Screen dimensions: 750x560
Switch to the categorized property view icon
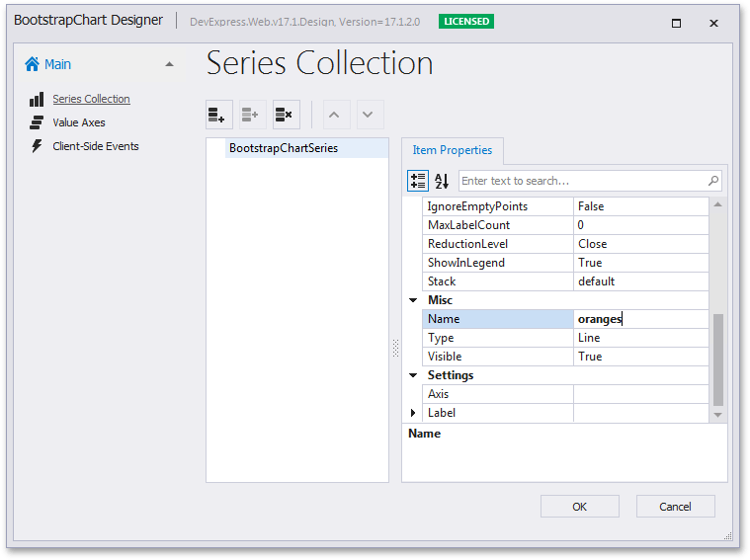[x=418, y=181]
